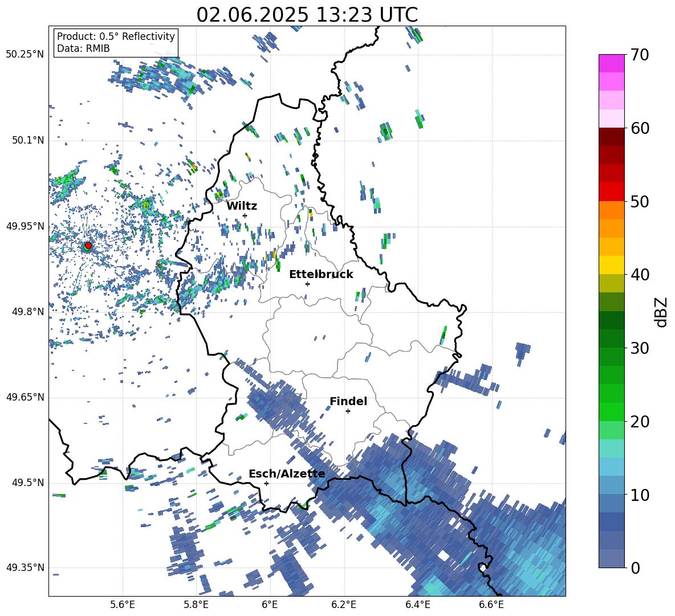
Task: Click the Wiltz city label
Action: [242, 206]
